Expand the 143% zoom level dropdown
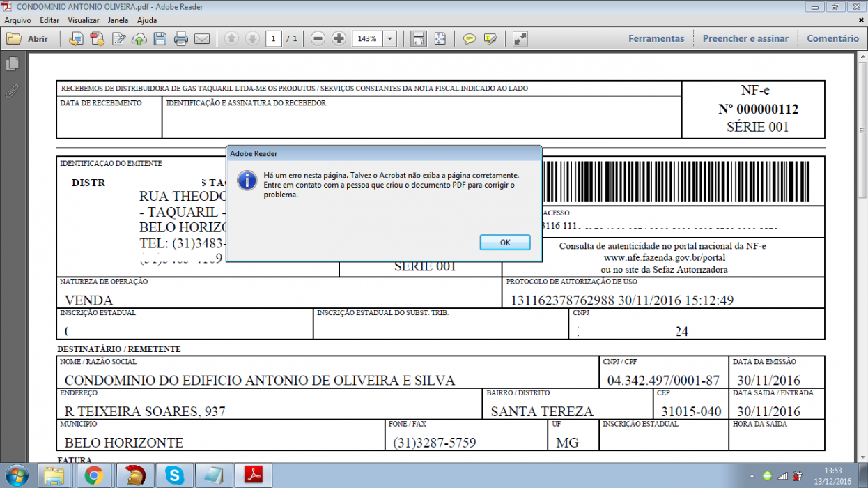Image resolution: width=868 pixels, height=488 pixels. pos(390,39)
